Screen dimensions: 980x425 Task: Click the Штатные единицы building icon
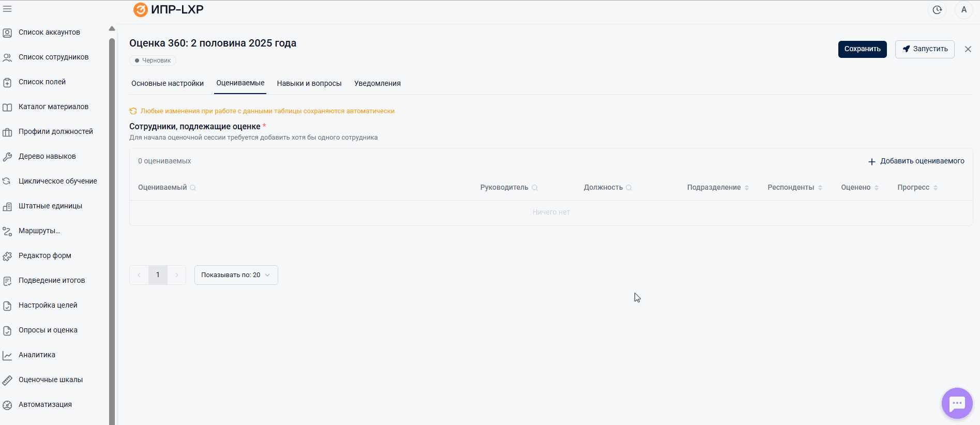(7, 206)
